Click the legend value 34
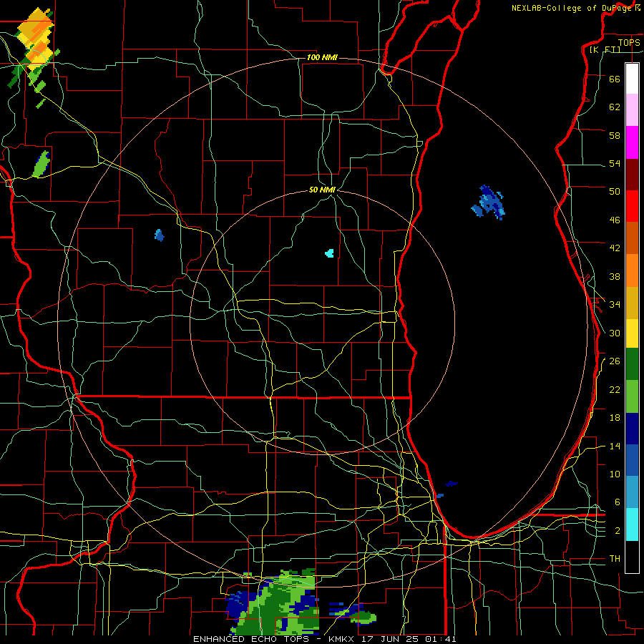This screenshot has width=644, height=644. (615, 304)
